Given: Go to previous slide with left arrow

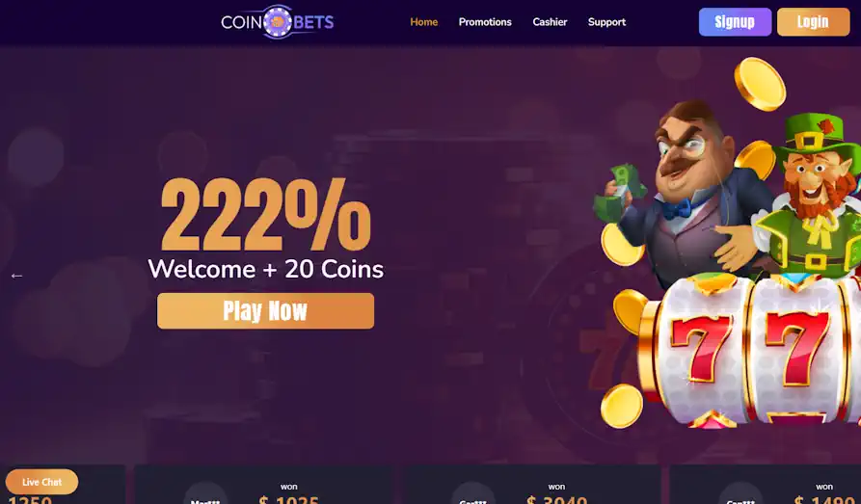Looking at the screenshot, I should coord(16,276).
